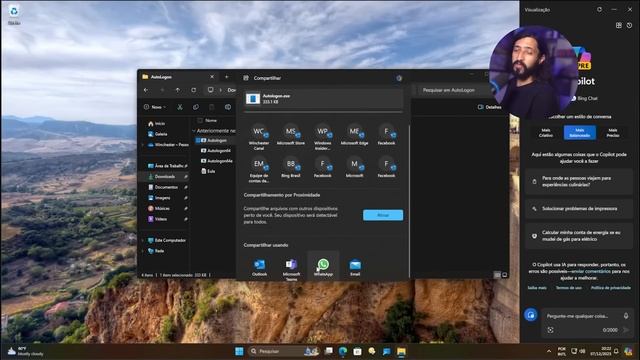640x360 pixels.
Task: Click the energy bill calculation suggestion
Action: (579, 236)
